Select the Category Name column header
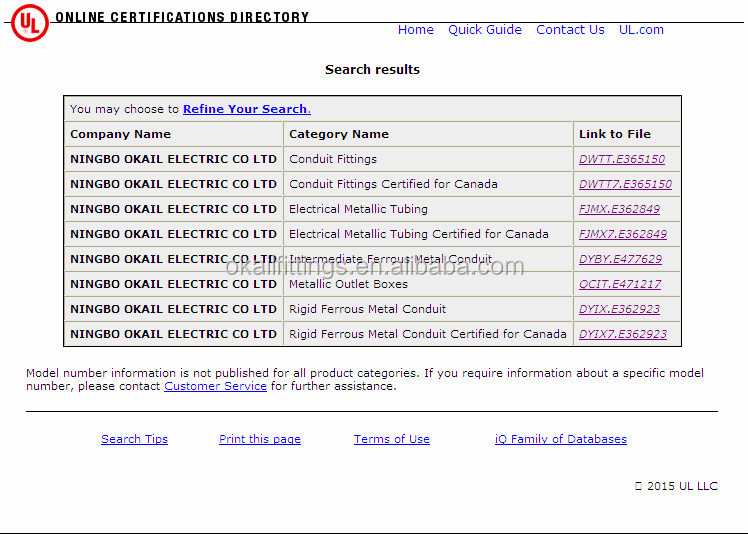 tap(428, 134)
